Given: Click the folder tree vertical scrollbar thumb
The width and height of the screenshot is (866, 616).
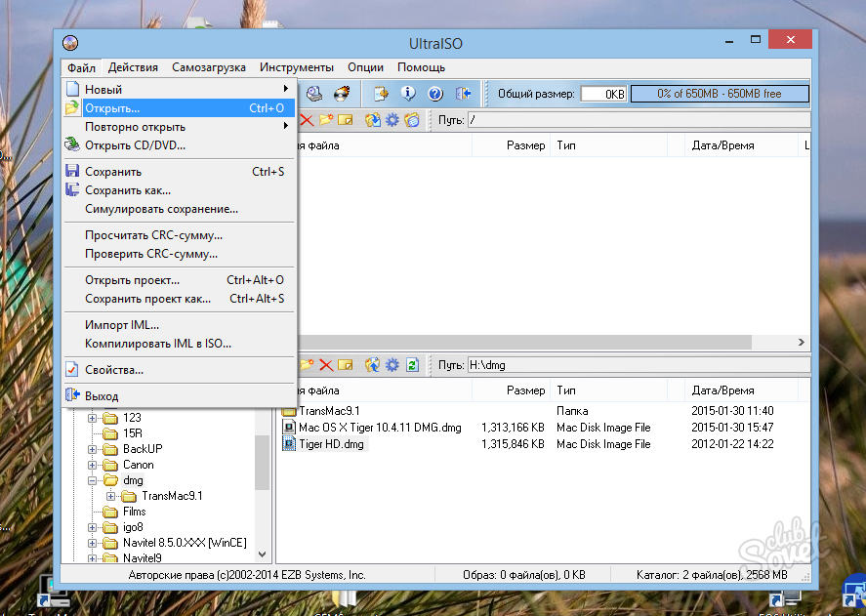Looking at the screenshot, I should [x=263, y=462].
